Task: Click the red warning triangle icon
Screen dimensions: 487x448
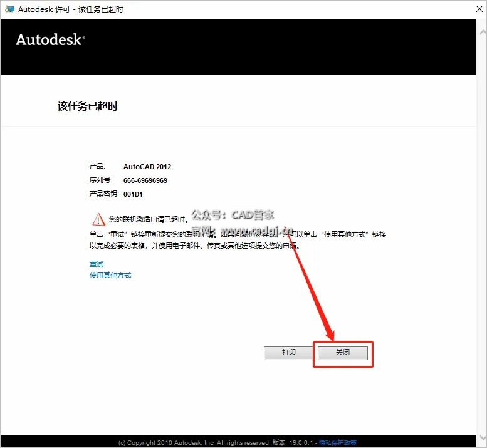Action: coord(99,219)
